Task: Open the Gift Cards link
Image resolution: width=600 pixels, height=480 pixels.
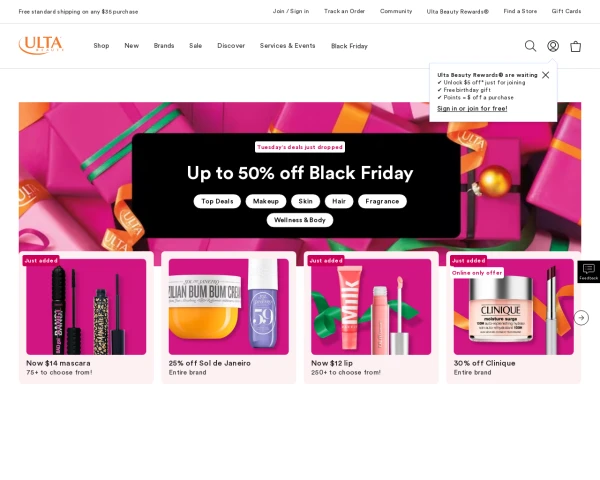Action: click(566, 11)
